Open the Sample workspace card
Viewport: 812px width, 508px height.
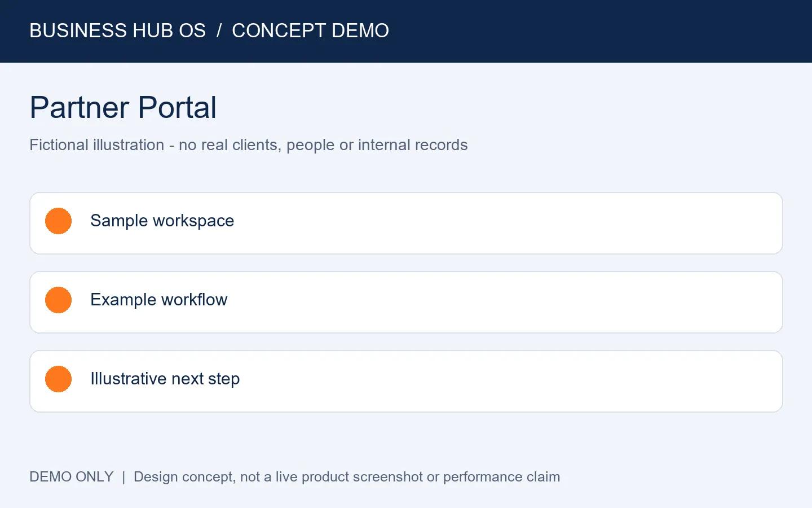click(x=406, y=223)
